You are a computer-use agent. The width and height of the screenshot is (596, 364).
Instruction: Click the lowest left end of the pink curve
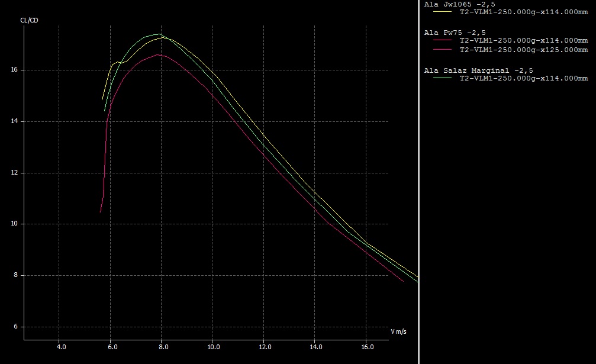tap(101, 211)
